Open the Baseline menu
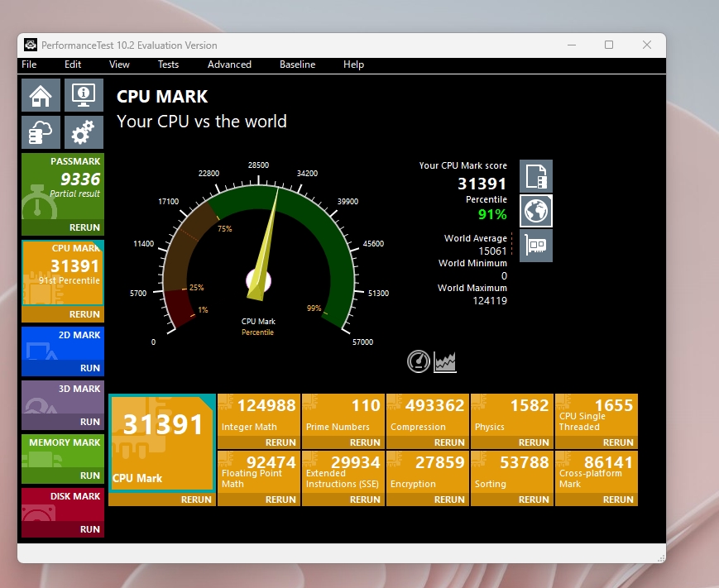The height and width of the screenshot is (588, 719). pos(297,65)
